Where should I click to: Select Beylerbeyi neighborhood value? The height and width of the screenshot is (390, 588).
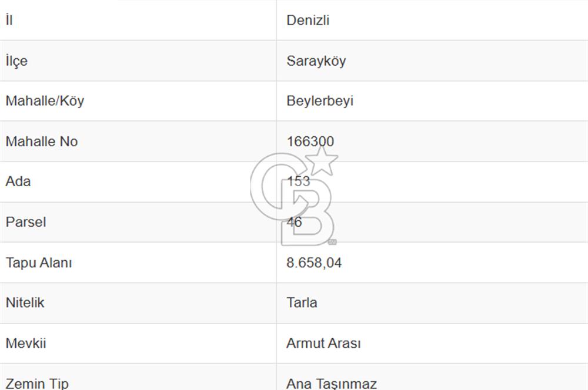coord(320,101)
